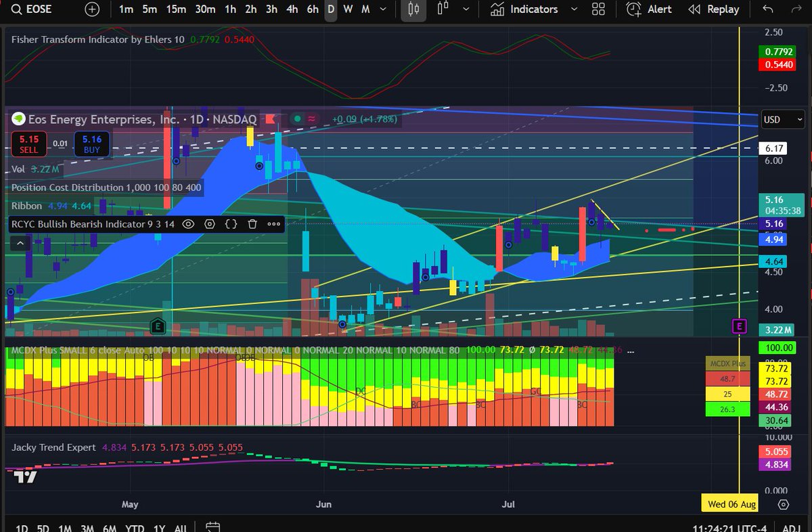
Task: Click the 5.16 BUY button
Action: pos(91,143)
